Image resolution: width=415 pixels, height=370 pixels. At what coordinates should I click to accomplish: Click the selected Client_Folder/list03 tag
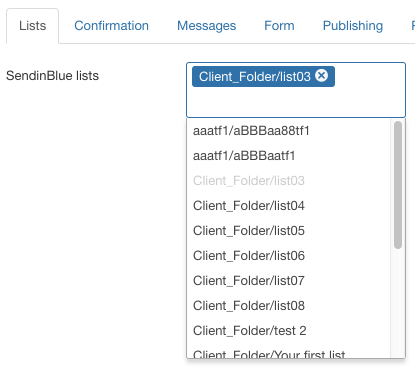click(x=255, y=77)
